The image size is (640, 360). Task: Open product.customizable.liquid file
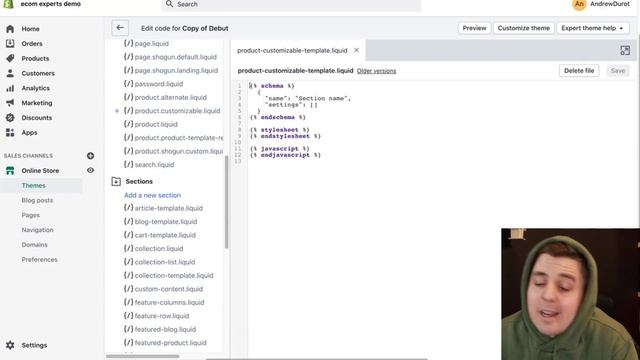click(x=177, y=111)
